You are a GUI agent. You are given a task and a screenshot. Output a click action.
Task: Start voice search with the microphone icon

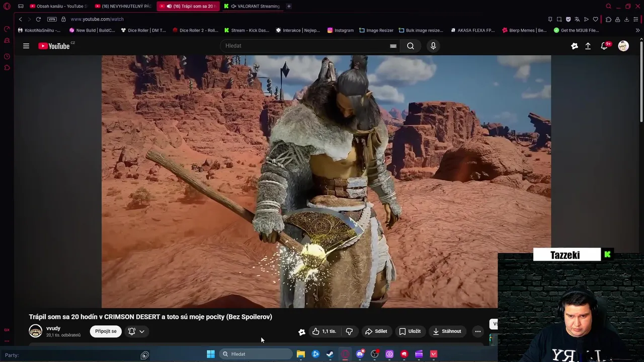[433, 46]
